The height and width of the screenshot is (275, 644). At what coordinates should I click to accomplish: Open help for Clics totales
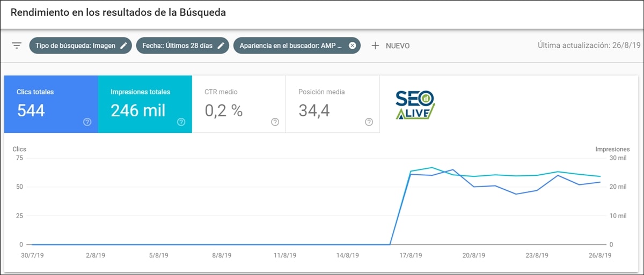pos(87,122)
